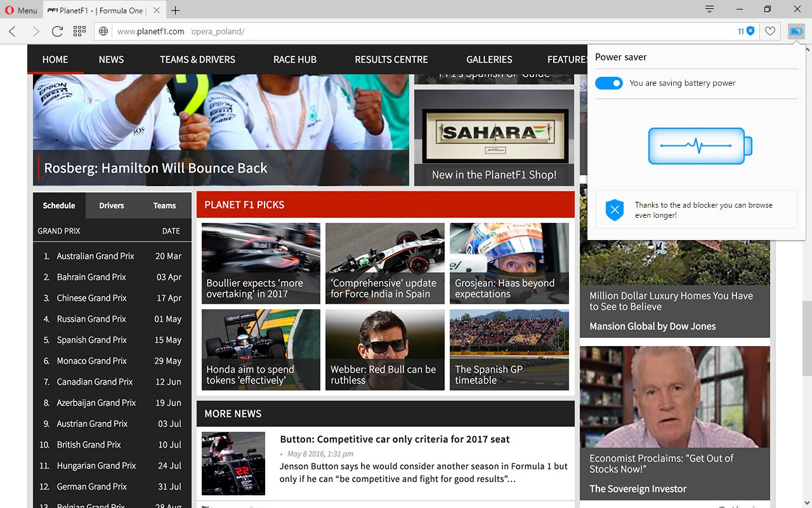Click the 'PLANET F1 PICKS' section header

point(385,205)
